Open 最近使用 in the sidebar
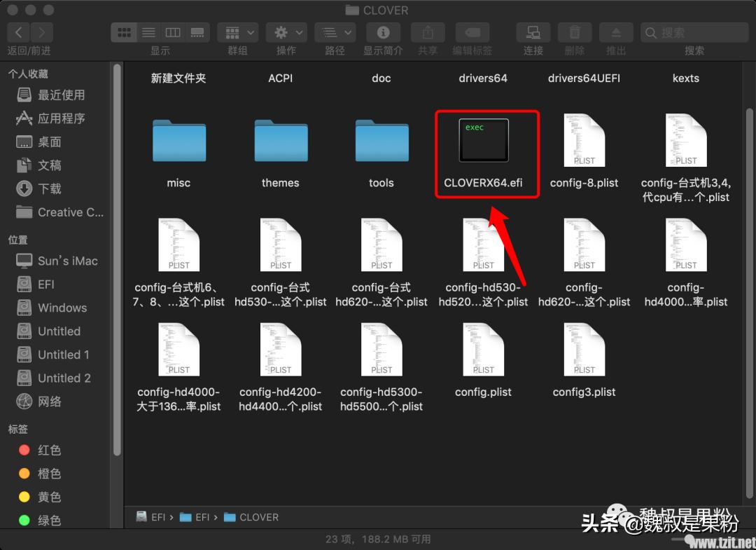The width and height of the screenshot is (756, 550). [61, 95]
